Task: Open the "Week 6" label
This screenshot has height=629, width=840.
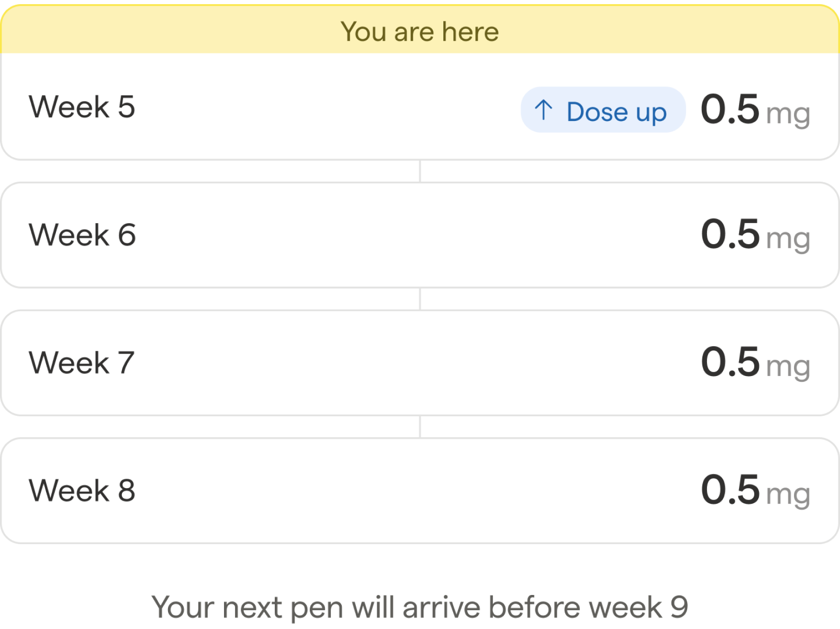Action: point(82,235)
